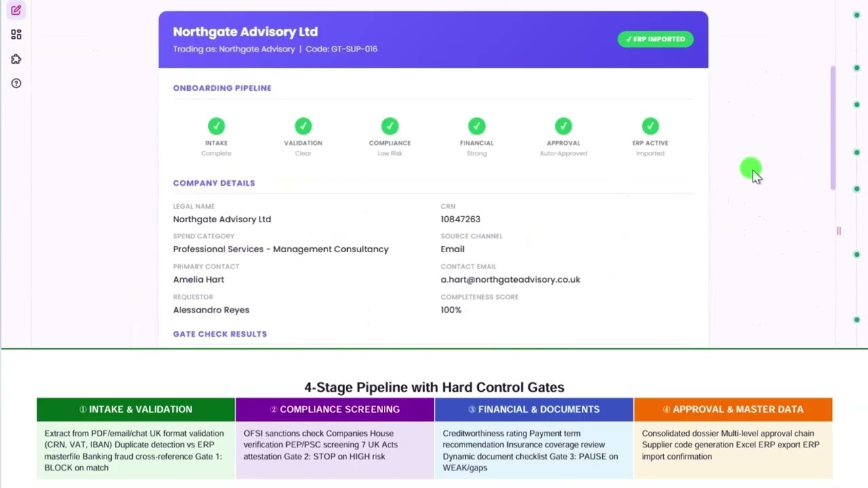The height and width of the screenshot is (488, 868).
Task: Select the Financial & Documents stage header
Action: click(534, 409)
